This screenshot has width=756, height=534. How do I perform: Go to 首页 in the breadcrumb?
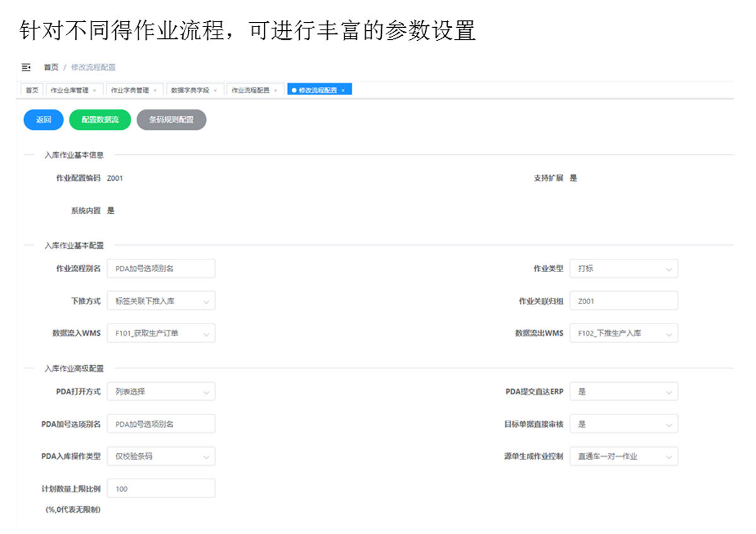pyautogui.click(x=51, y=67)
